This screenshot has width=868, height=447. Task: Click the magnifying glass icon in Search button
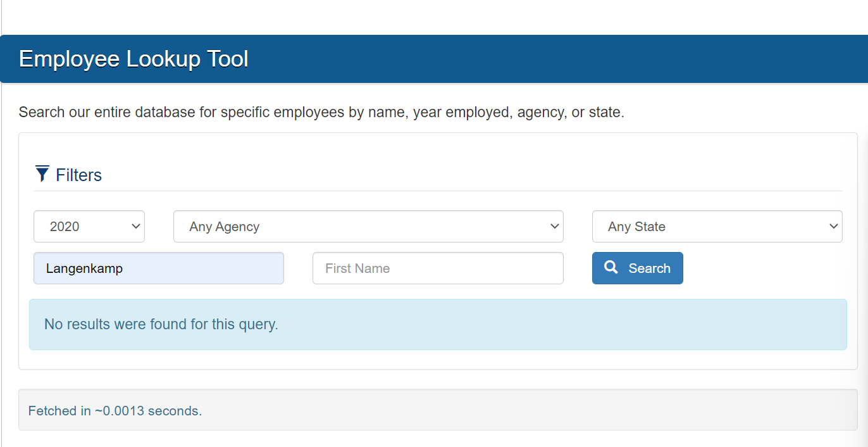point(611,268)
